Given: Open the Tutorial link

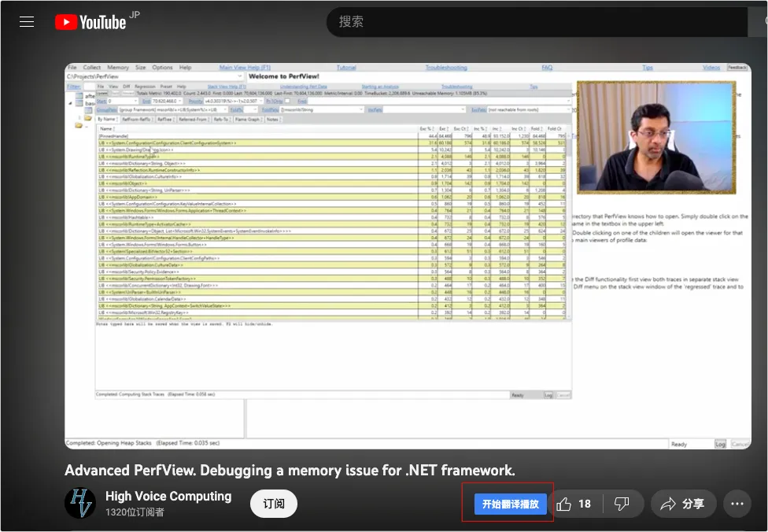Looking at the screenshot, I should click(346, 67).
